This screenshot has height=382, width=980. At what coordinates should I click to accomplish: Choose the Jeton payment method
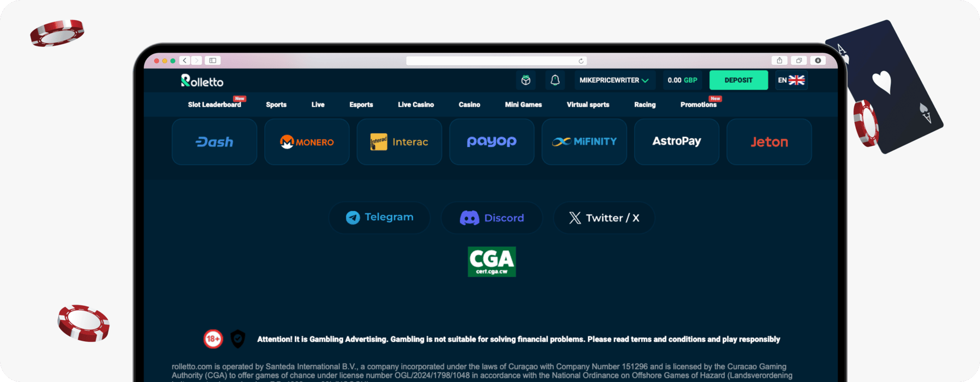(769, 142)
